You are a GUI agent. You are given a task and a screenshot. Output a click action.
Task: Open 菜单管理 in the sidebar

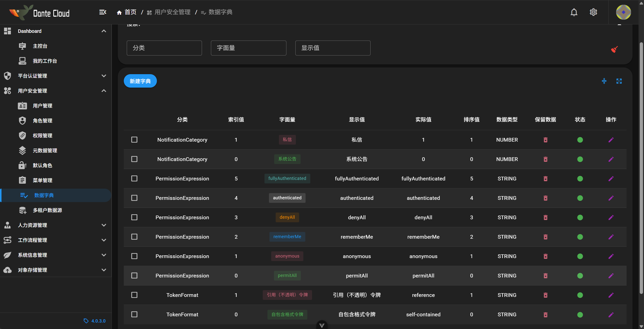click(x=42, y=180)
